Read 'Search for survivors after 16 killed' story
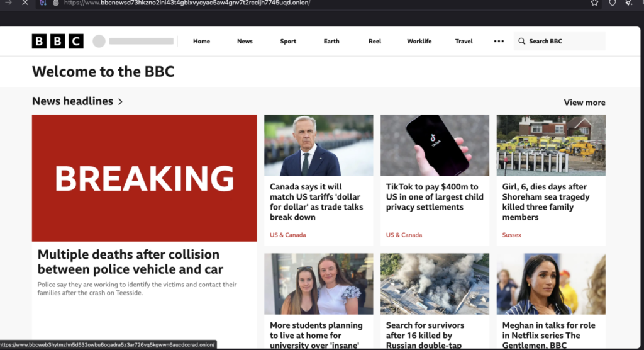The width and height of the screenshot is (644, 350). 425,335
